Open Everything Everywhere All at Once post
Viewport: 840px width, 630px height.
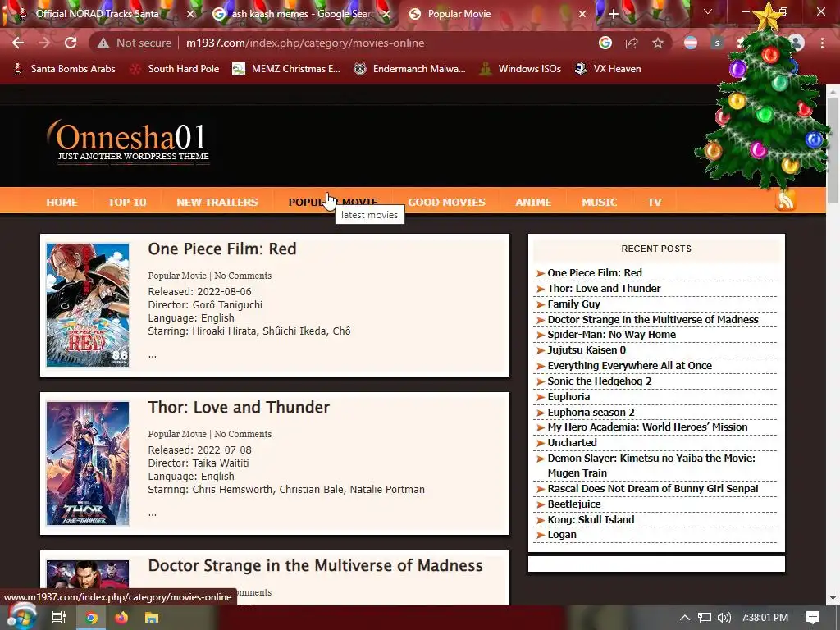[629, 365]
